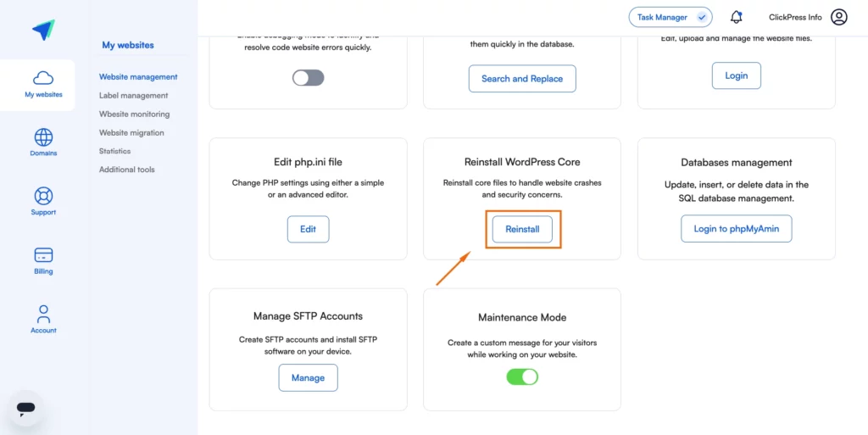Select Label management menu item
The image size is (868, 435).
point(133,95)
